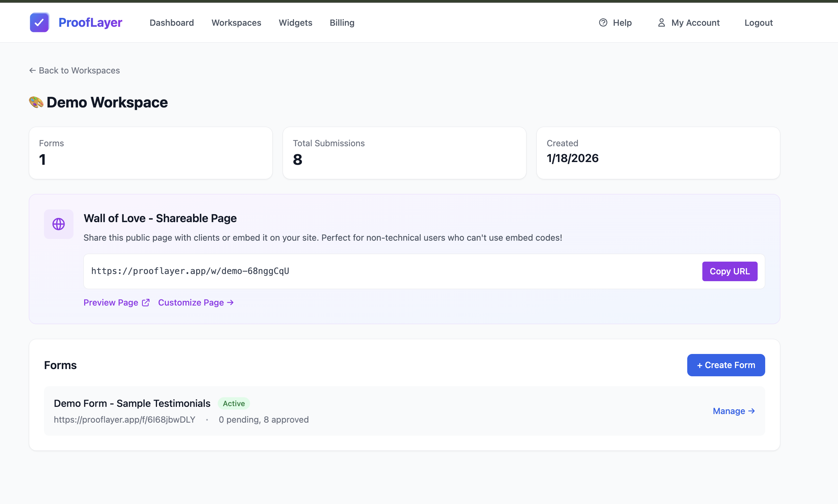Click the arrow icon after Customize Page
The width and height of the screenshot is (838, 504).
(230, 302)
